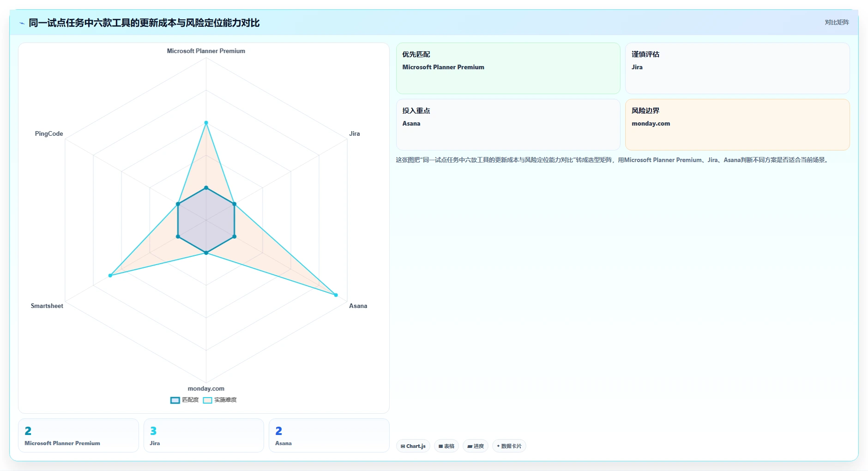Viewport: 868px width, 471px height.
Task: Click the 进度 tag chip
Action: pyautogui.click(x=476, y=446)
